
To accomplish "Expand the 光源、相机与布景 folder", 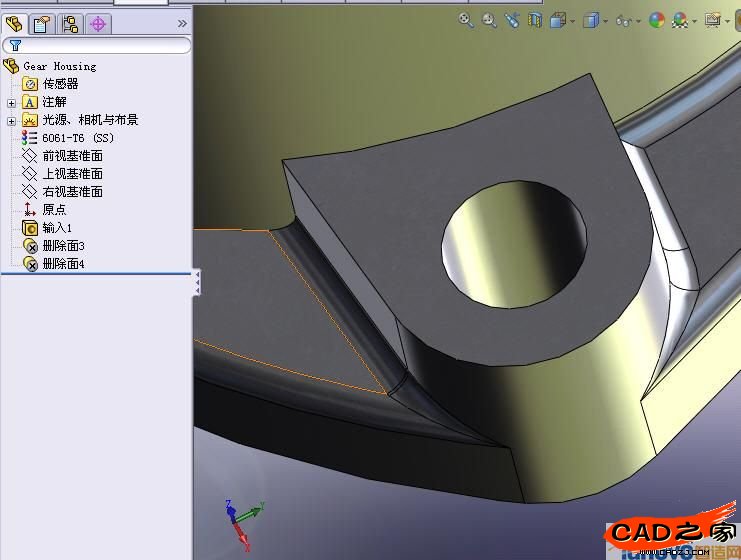I will point(11,120).
